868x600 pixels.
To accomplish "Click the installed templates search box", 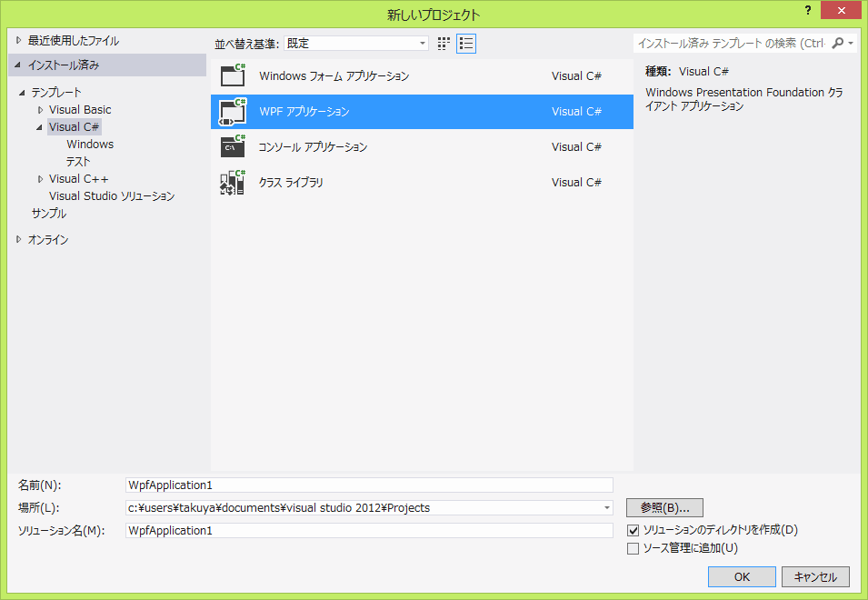I will (x=732, y=43).
